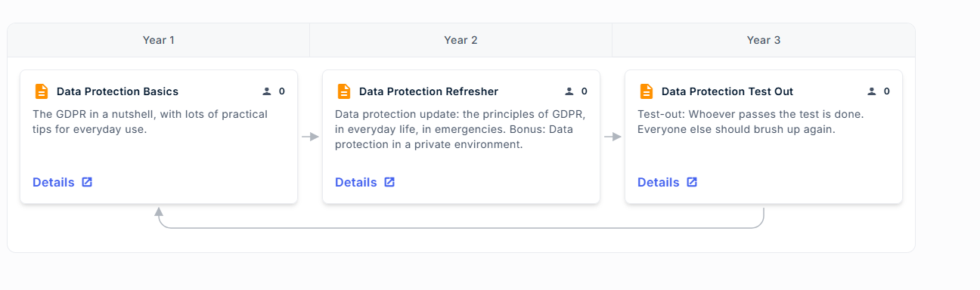This screenshot has width=980, height=290.
Task: Click the participants person icon on Data Protection Test Out
Action: pyautogui.click(x=871, y=91)
